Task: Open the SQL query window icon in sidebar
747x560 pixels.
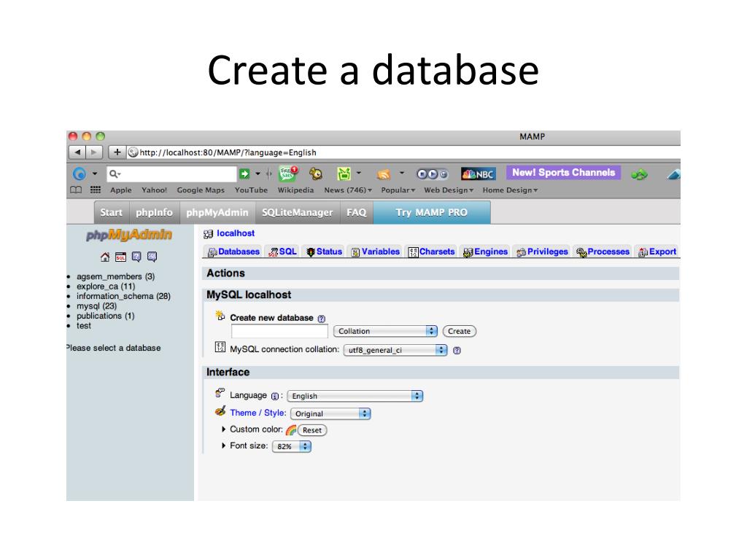Action: [120, 257]
